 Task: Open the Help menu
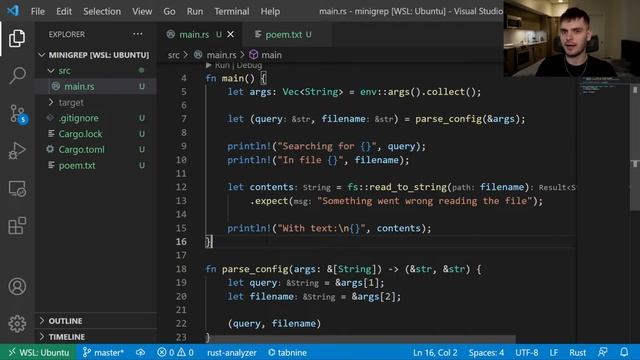pyautogui.click(x=270, y=11)
